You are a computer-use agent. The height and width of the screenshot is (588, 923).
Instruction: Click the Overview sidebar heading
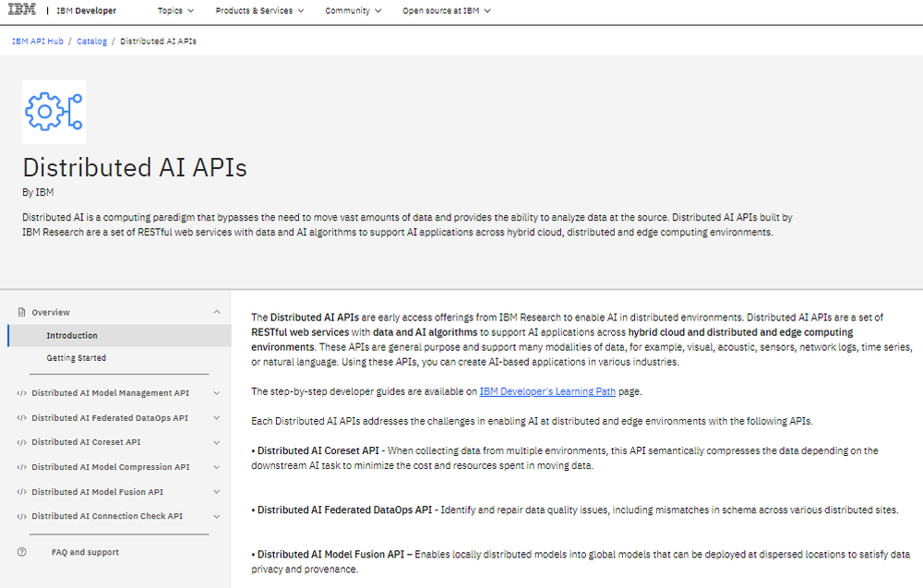click(x=51, y=313)
